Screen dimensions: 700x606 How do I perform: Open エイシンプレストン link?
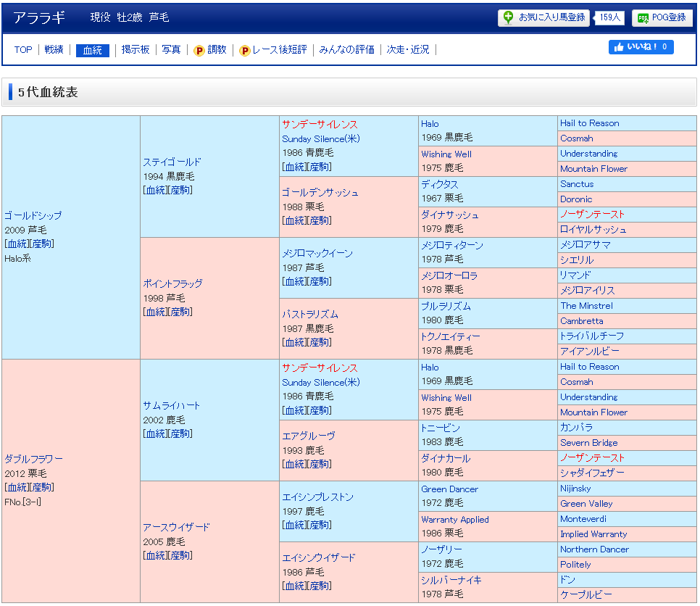318,497
